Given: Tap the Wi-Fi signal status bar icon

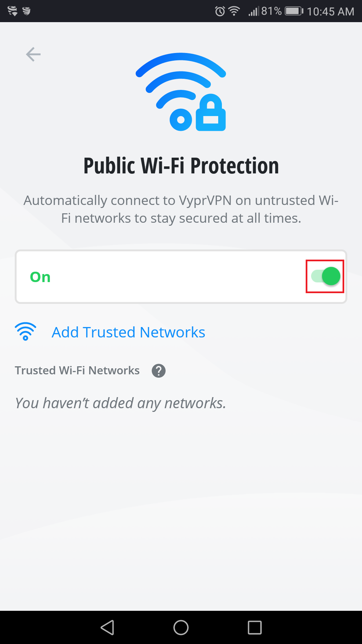Looking at the screenshot, I should pos(234,11).
